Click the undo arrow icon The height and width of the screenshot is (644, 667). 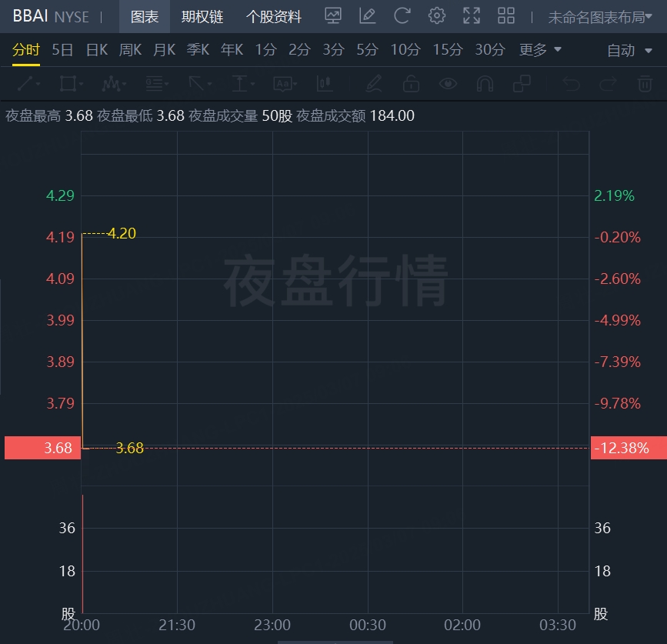(571, 84)
